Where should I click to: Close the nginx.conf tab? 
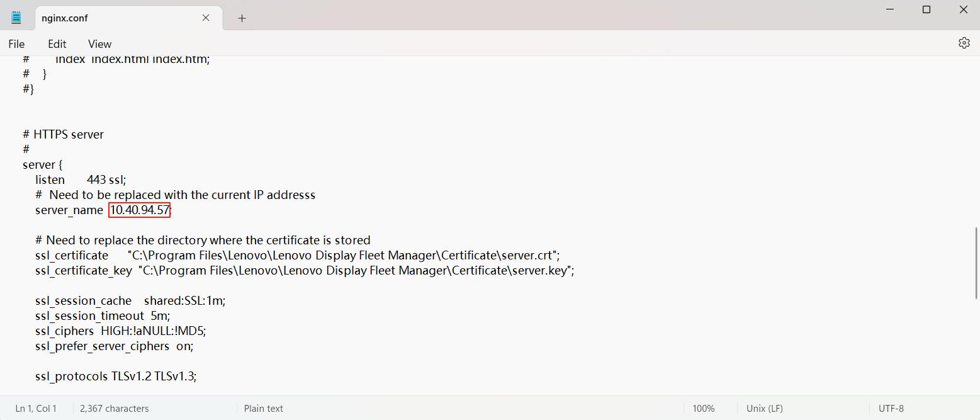pos(206,18)
